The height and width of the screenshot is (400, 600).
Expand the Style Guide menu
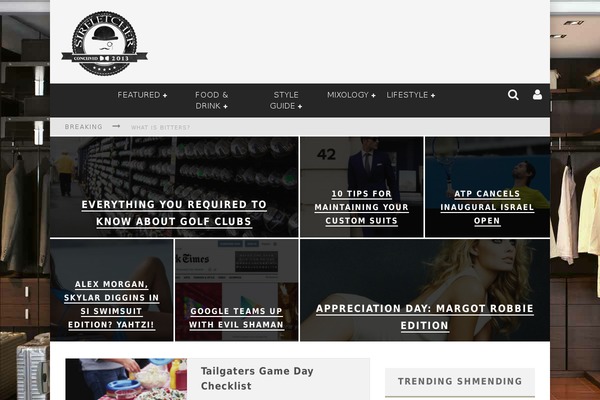pyautogui.click(x=286, y=100)
